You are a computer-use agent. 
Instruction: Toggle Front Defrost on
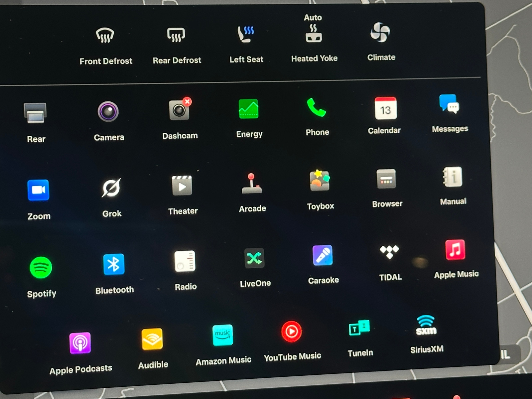[105, 35]
